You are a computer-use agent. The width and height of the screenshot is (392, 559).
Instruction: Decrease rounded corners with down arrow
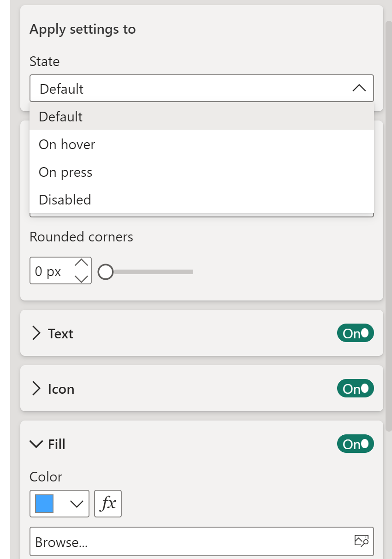81,278
